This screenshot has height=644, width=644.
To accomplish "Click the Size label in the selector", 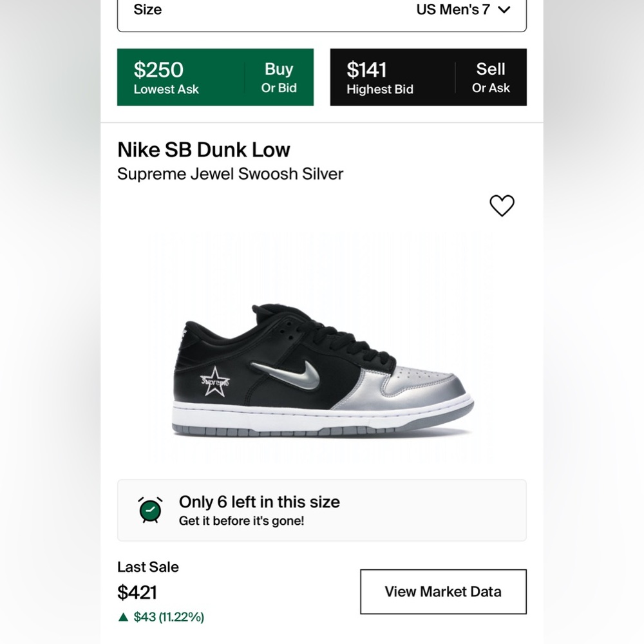I will [147, 10].
